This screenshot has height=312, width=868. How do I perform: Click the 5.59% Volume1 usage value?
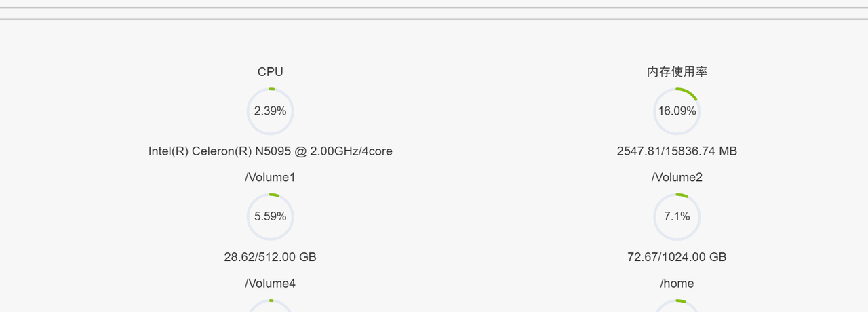point(270,217)
